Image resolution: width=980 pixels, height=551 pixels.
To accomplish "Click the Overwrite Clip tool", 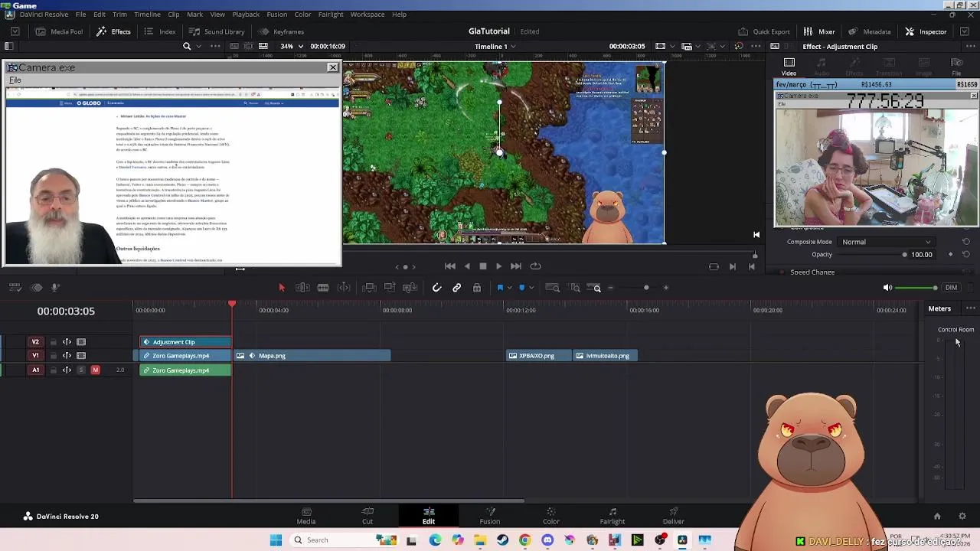I will click(389, 288).
